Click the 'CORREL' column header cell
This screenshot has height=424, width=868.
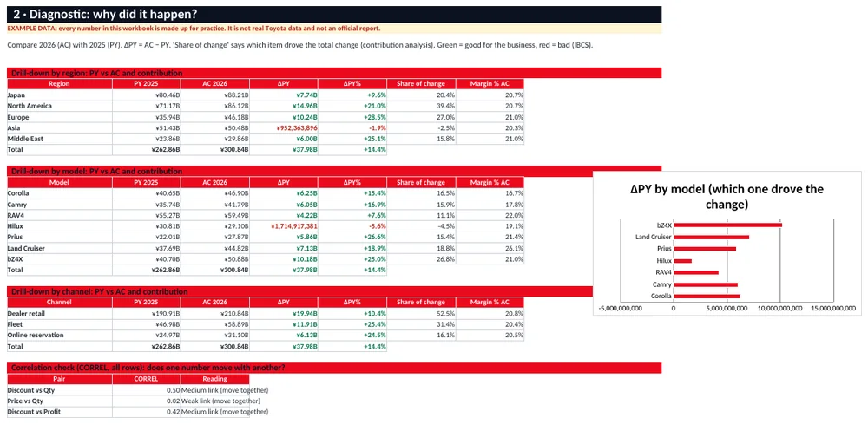click(147, 379)
